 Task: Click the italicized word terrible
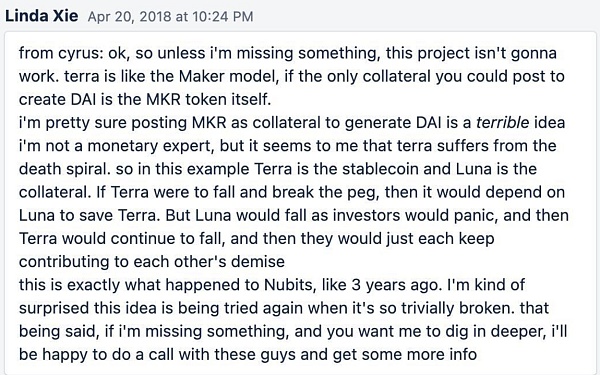[502, 122]
